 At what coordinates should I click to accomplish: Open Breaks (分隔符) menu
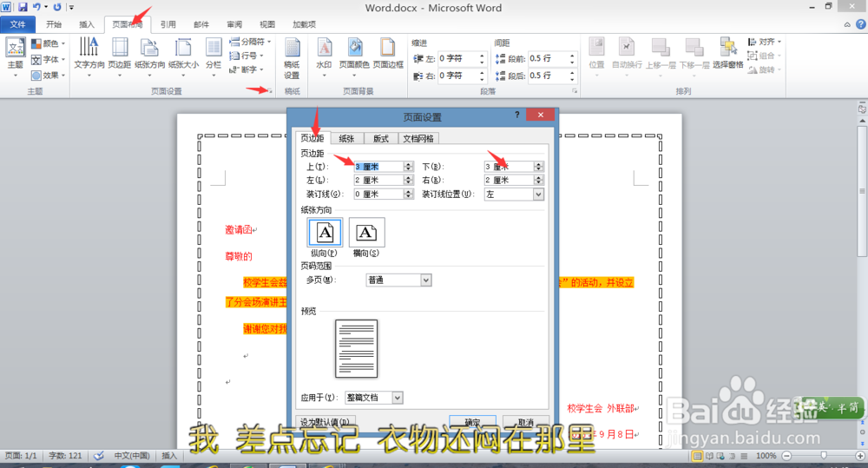[x=250, y=42]
